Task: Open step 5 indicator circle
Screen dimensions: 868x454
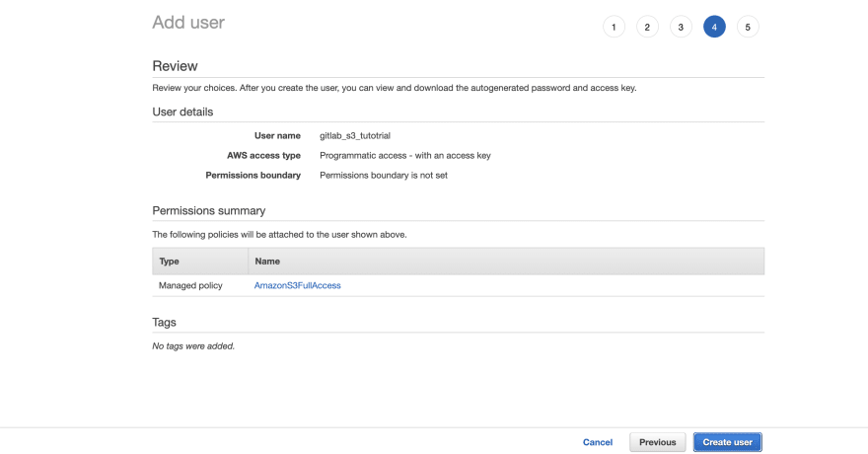Action: 748,27
